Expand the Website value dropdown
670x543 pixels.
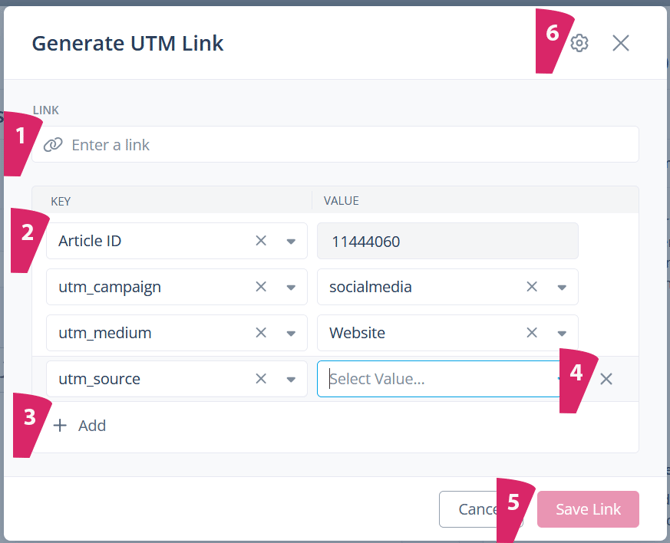(x=562, y=333)
